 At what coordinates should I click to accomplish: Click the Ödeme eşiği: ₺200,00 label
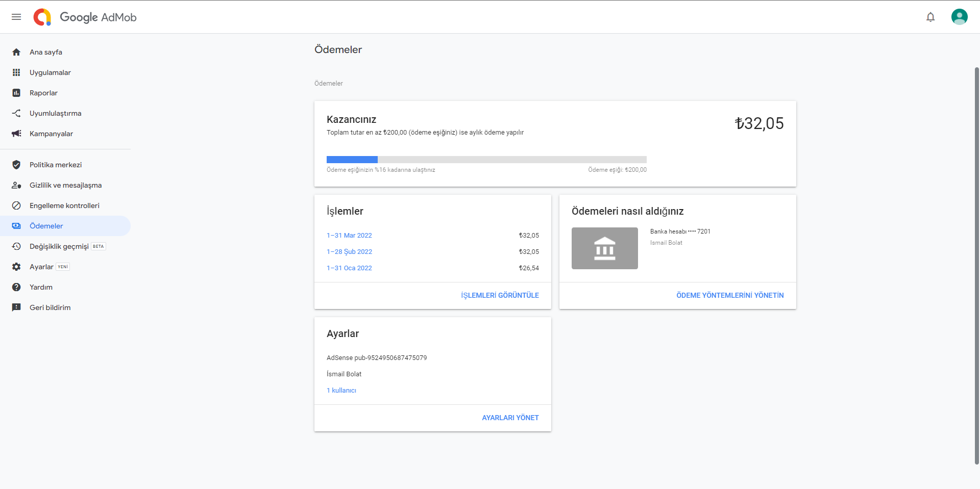point(617,170)
